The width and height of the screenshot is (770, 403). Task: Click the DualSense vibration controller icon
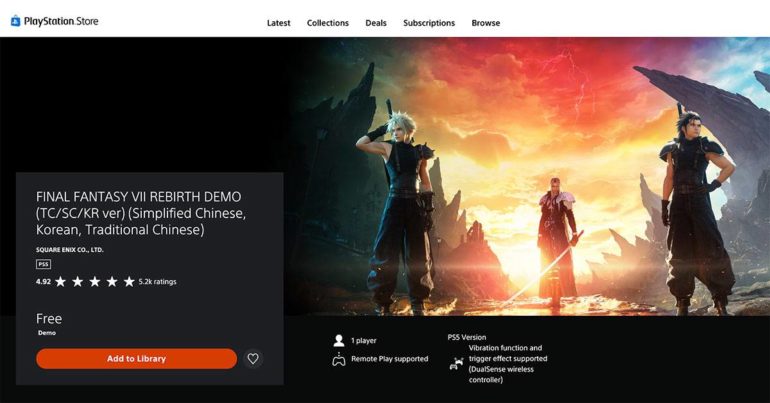[457, 364]
